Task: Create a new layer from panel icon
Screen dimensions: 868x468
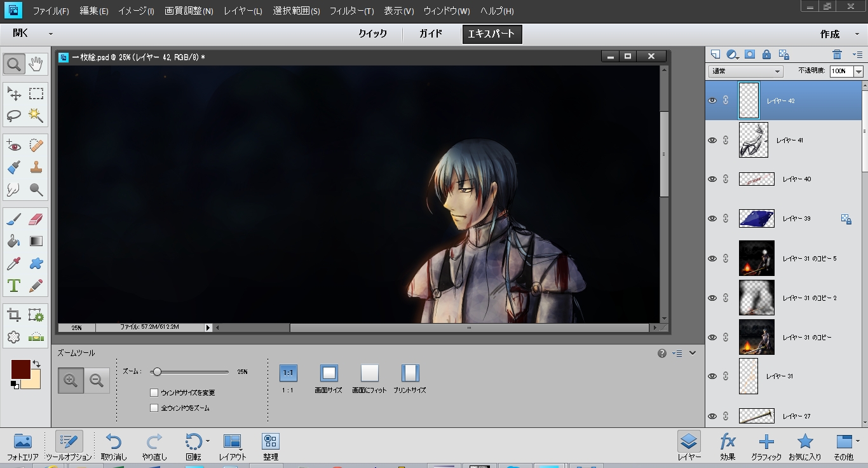Action: (x=715, y=55)
